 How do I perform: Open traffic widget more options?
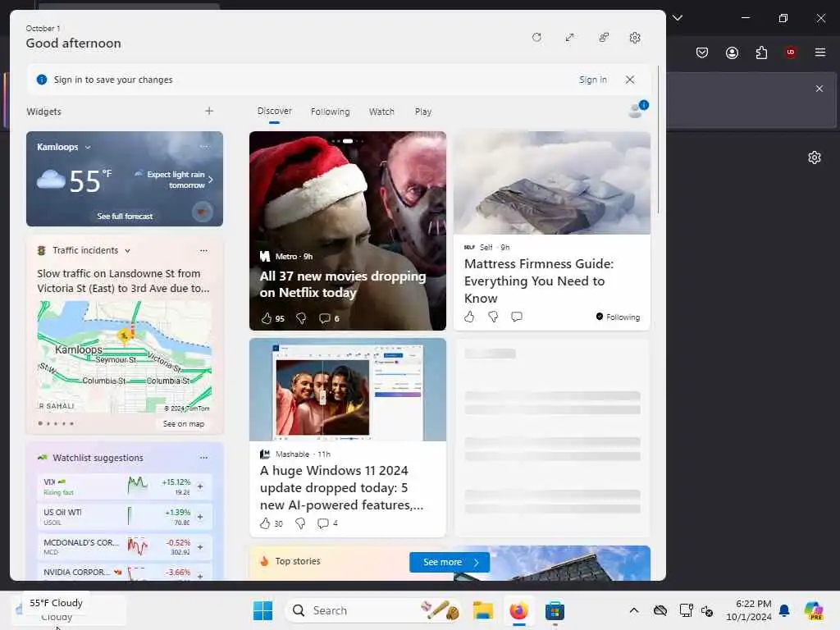[203, 250]
